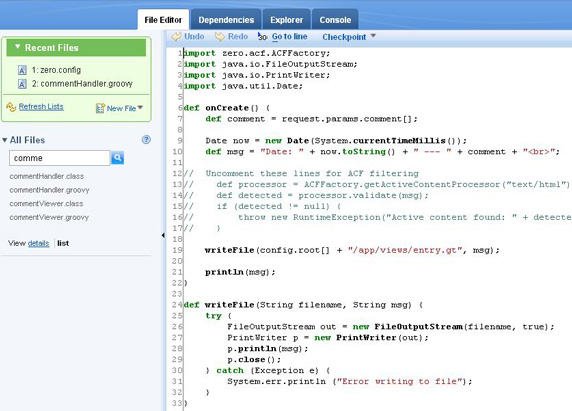Click code line 1 import zero.acf.ACFFactory
This screenshot has height=411, width=572.
pyautogui.click(x=256, y=53)
